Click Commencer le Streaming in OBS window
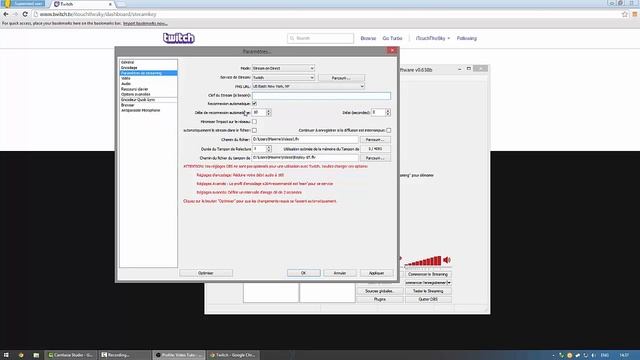640x360 pixels. (428, 274)
